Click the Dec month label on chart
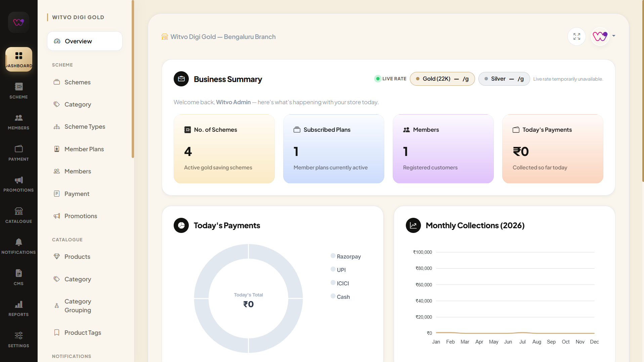Image resolution: width=644 pixels, height=362 pixels. [x=594, y=341]
